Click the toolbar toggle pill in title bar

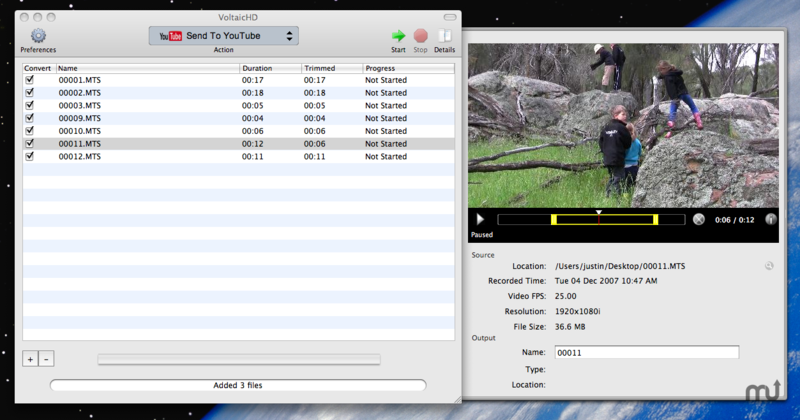pos(449,17)
